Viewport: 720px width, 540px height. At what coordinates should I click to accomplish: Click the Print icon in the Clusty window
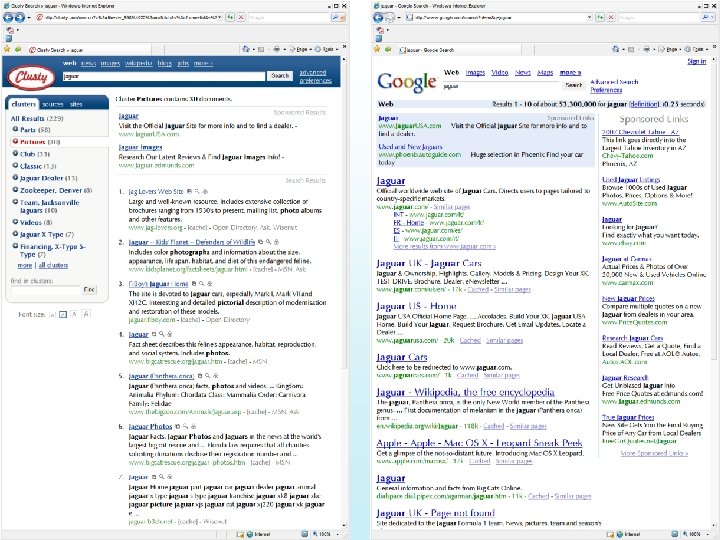276,49
